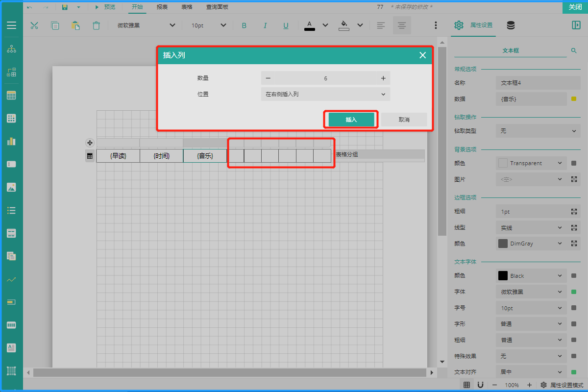The image size is (588, 392).
Task: Click the paste clipboard icon
Action: (x=75, y=25)
